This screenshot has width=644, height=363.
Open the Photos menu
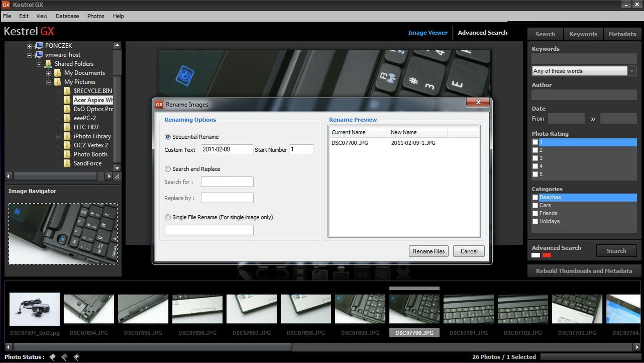(x=95, y=16)
